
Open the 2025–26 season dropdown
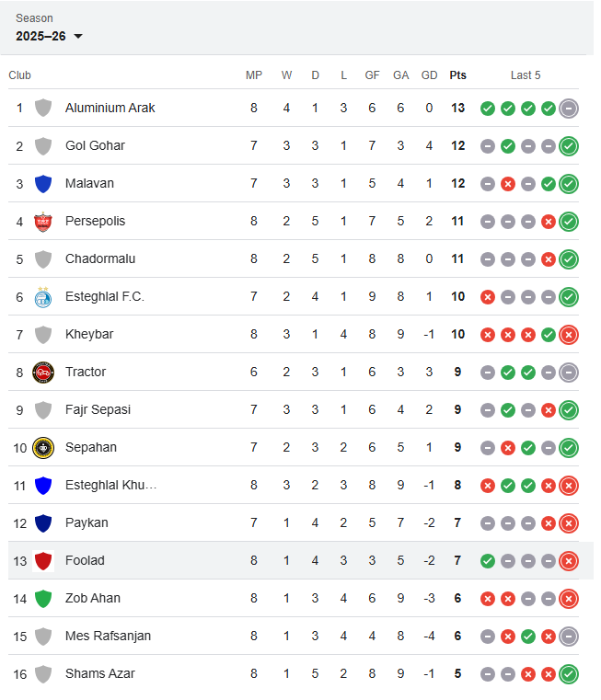tap(50, 36)
